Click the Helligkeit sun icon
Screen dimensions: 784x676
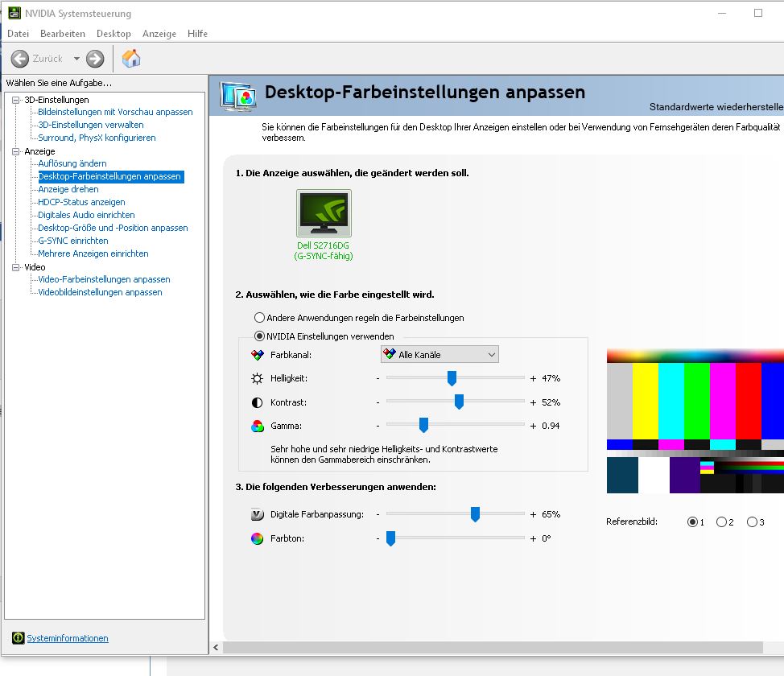pos(257,378)
